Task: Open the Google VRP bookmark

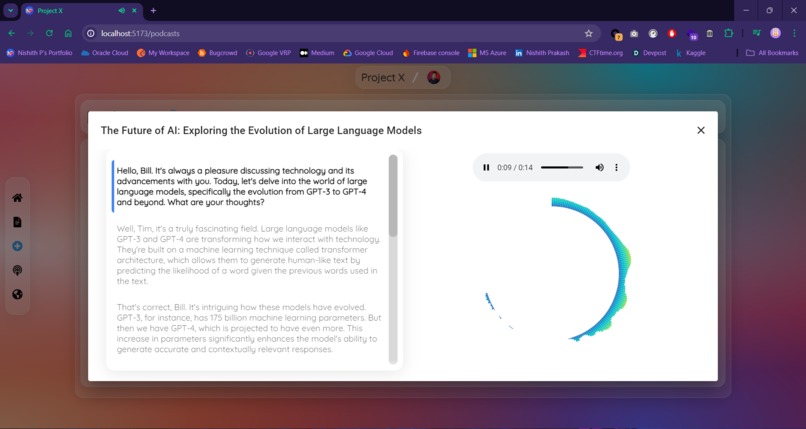Action: point(269,53)
